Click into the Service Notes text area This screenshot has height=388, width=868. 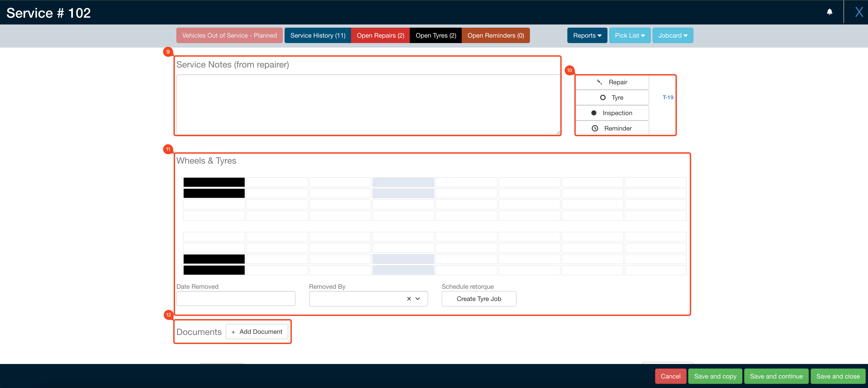(368, 104)
